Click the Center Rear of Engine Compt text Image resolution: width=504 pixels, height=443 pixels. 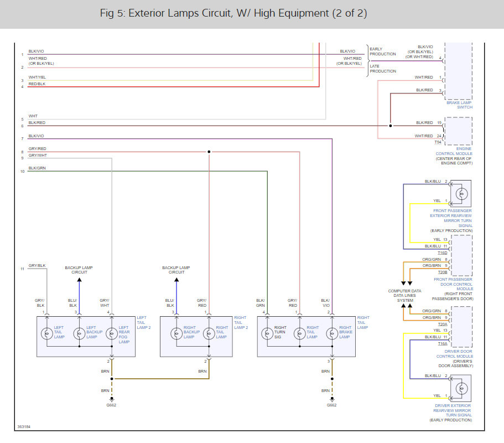tap(454, 161)
